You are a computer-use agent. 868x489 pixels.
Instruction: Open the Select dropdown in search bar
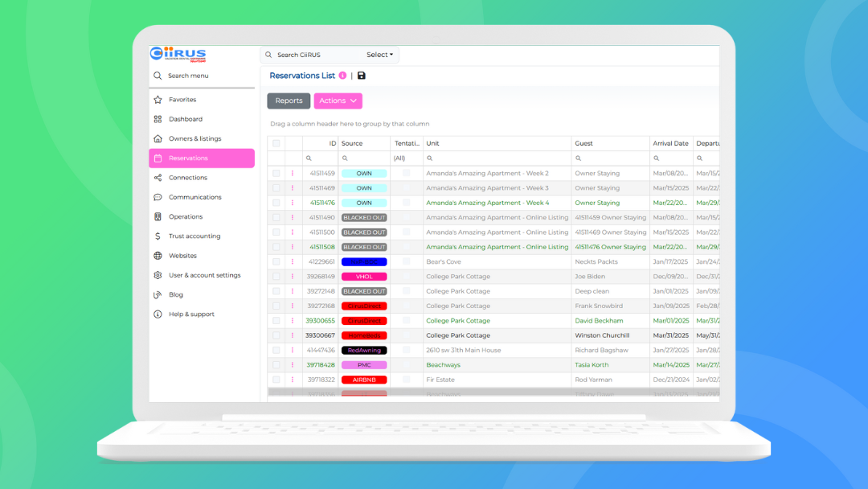379,55
